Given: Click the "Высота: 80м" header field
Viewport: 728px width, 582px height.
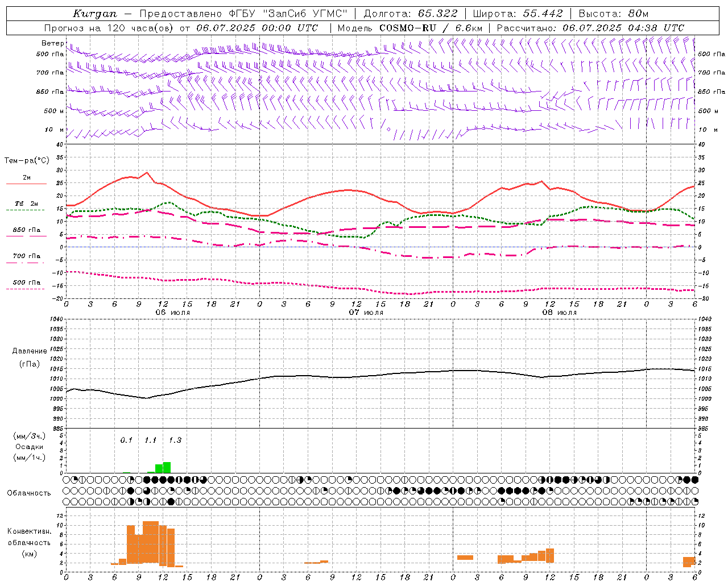Looking at the screenshot, I should click(x=613, y=14).
